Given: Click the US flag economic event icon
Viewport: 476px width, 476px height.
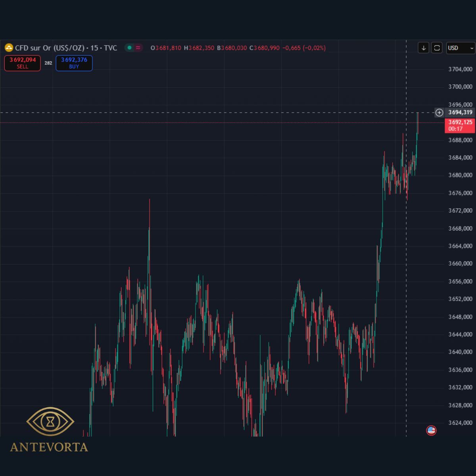Looking at the screenshot, I should pos(431,430).
